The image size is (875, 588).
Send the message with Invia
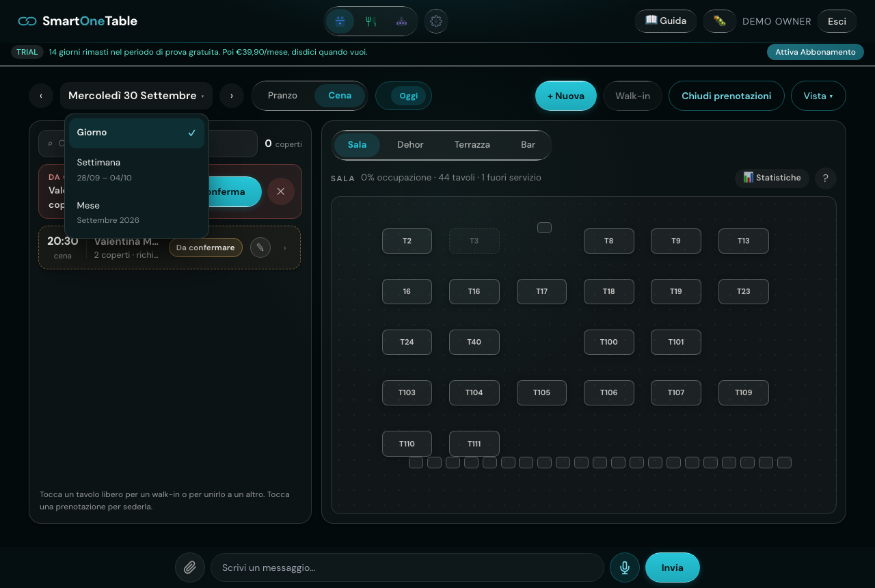pos(673,567)
